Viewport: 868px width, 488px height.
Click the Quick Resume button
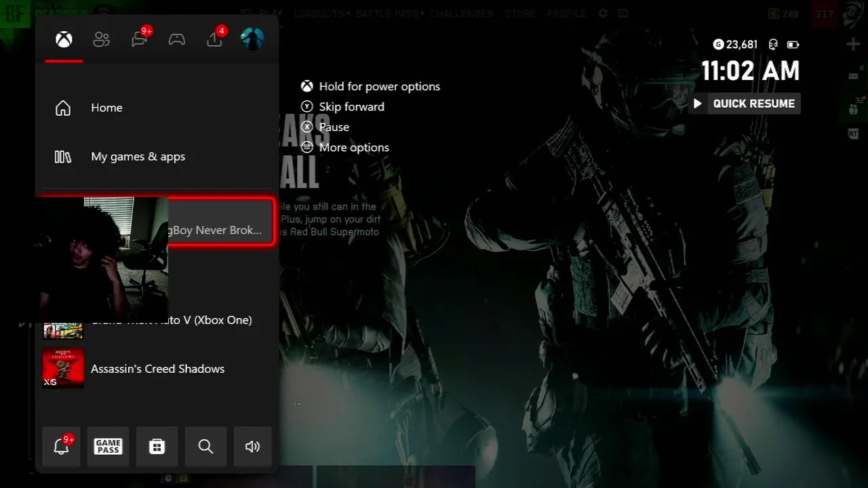click(745, 104)
